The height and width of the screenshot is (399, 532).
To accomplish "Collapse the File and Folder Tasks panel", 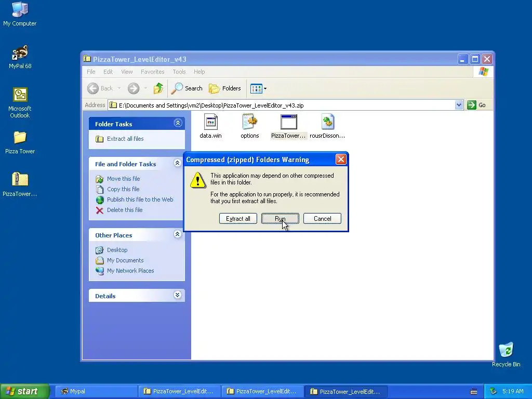I will (178, 163).
